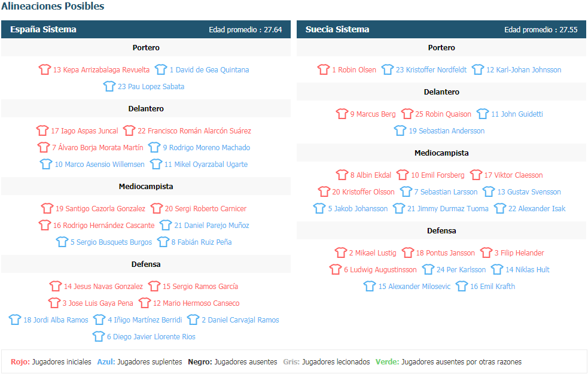The height and width of the screenshot is (374, 588).
Task: Open player link Sergio Busquets Burgos
Action: tap(111, 242)
